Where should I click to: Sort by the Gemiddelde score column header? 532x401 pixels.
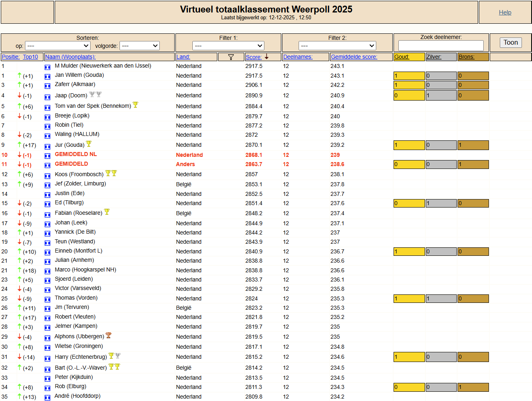coord(354,57)
